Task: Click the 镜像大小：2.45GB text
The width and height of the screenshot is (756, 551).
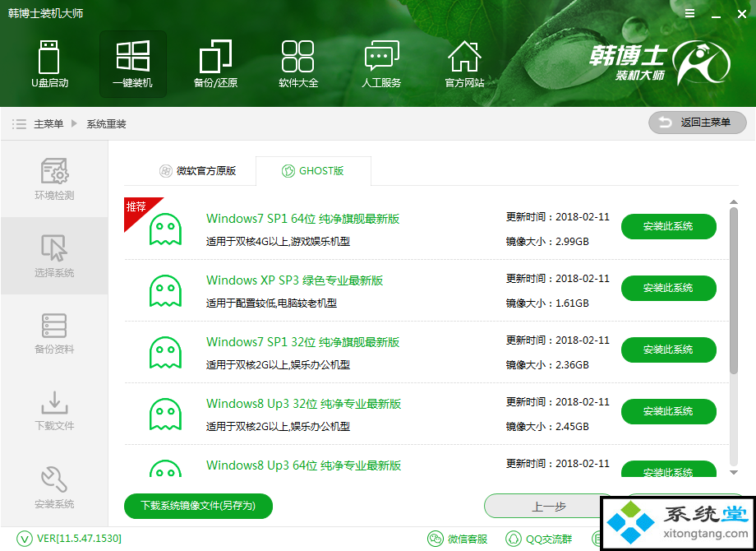Action: [x=547, y=427]
